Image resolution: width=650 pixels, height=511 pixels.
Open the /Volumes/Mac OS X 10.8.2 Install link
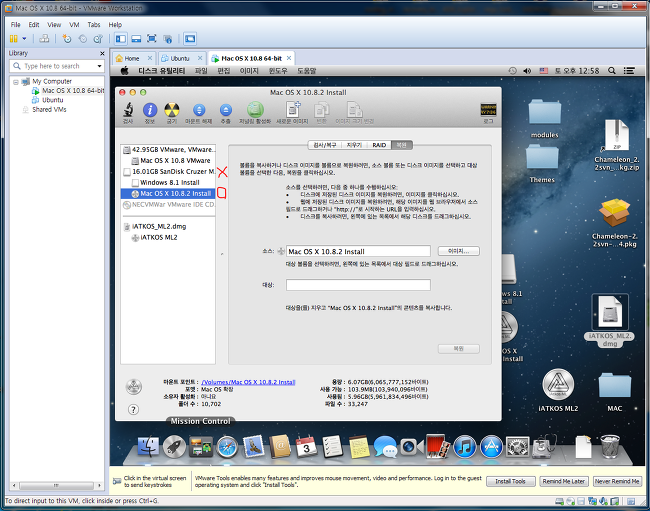click(248, 382)
